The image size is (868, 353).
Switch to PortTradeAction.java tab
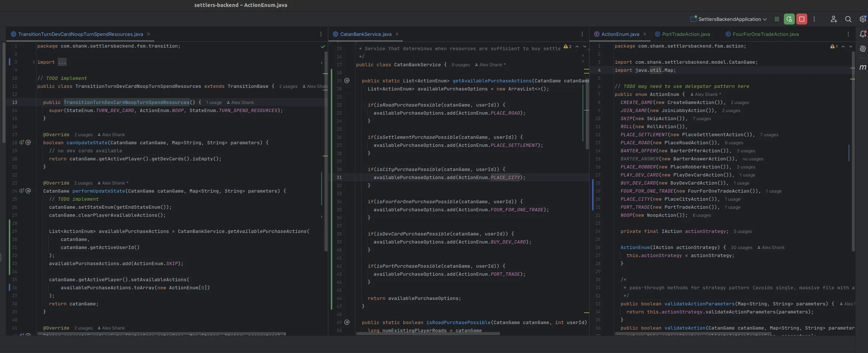pyautogui.click(x=682, y=34)
